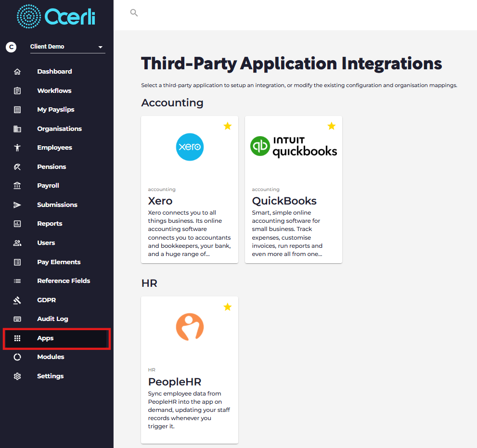Click the Settings gear icon

click(17, 376)
